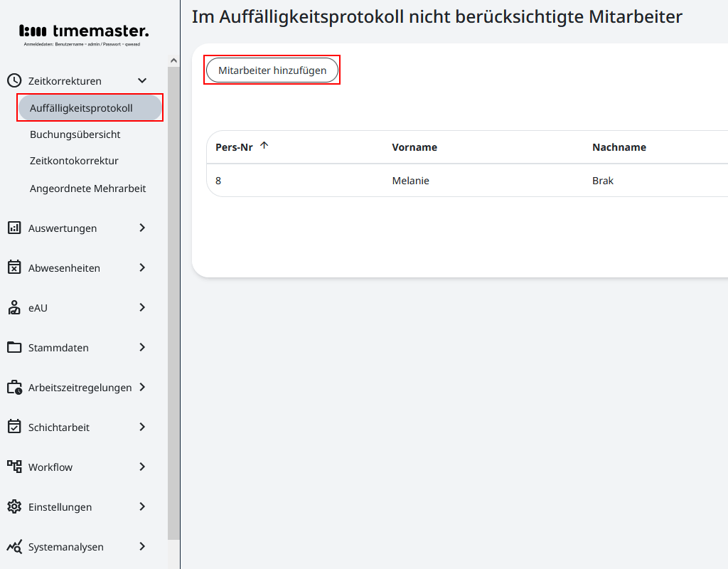Open the Workflow diagram icon
This screenshot has height=569, width=728.
[x=13, y=467]
